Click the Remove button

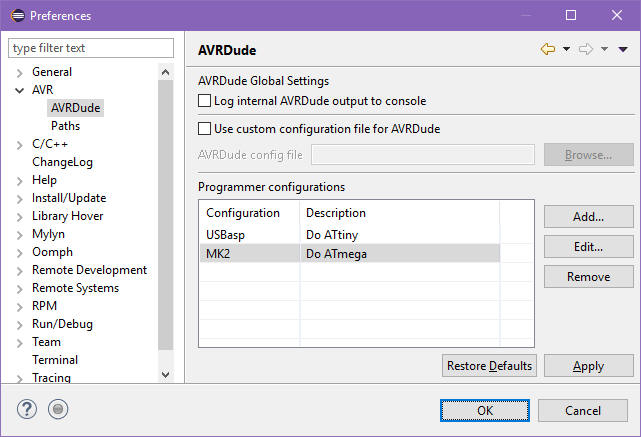tap(588, 277)
